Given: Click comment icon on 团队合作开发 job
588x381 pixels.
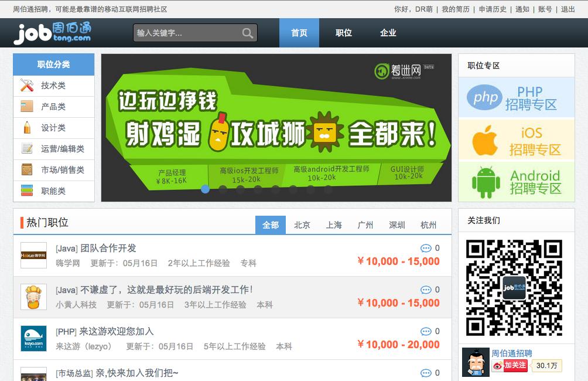Looking at the screenshot, I should 426,248.
